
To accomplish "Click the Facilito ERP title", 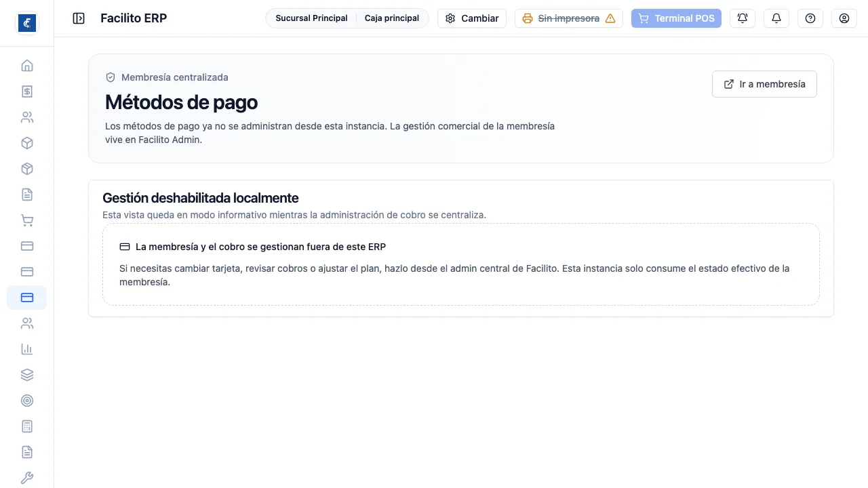I will (134, 18).
